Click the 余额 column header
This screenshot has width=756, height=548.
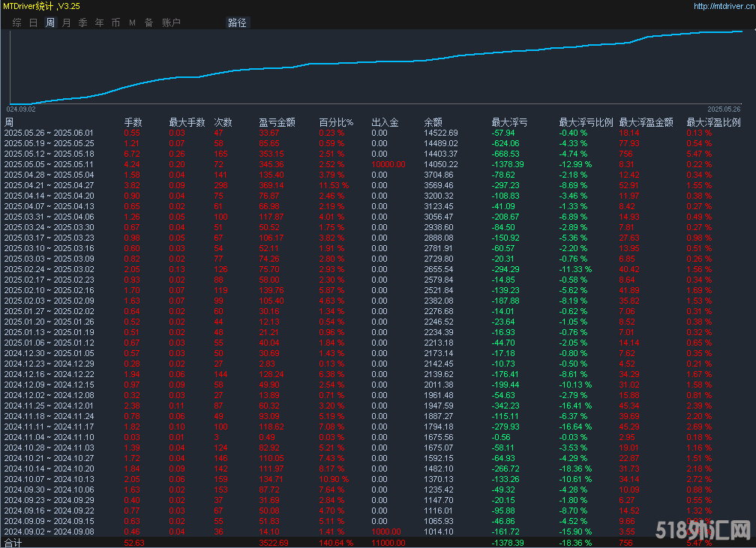433,122
